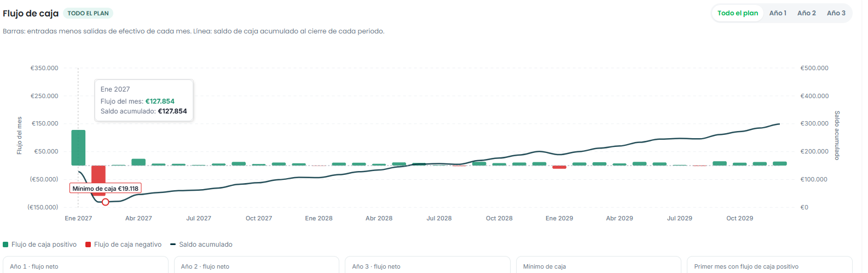Open the 'Año 2 · flujo neto' card
This screenshot has height=273, width=868.
click(x=257, y=265)
